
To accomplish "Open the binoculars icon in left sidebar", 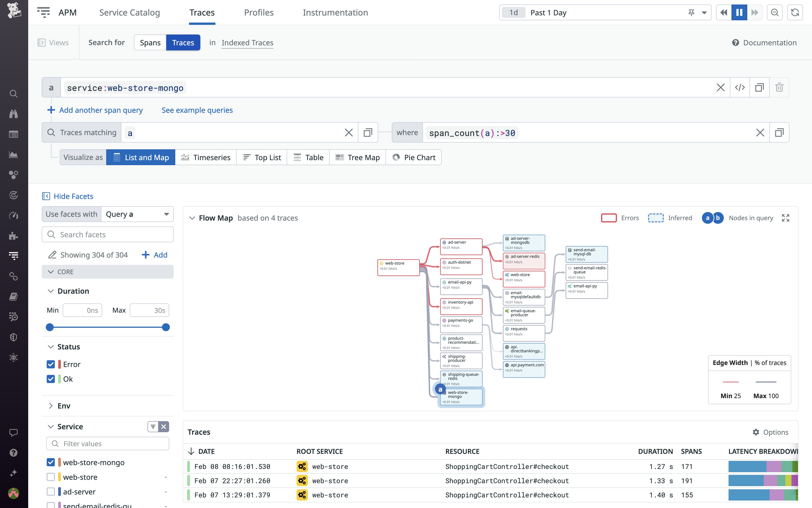I will click(14, 114).
